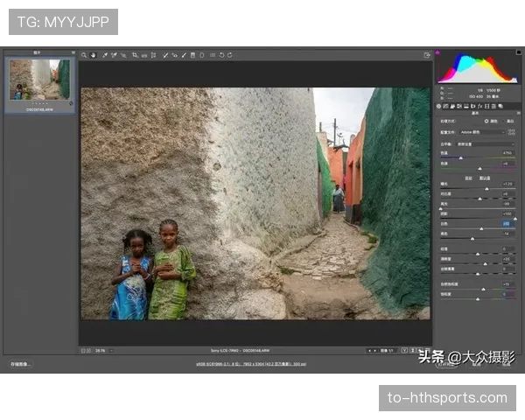Click the 默认值 default link
The width and height of the screenshot is (525, 420).
[x=485, y=178]
